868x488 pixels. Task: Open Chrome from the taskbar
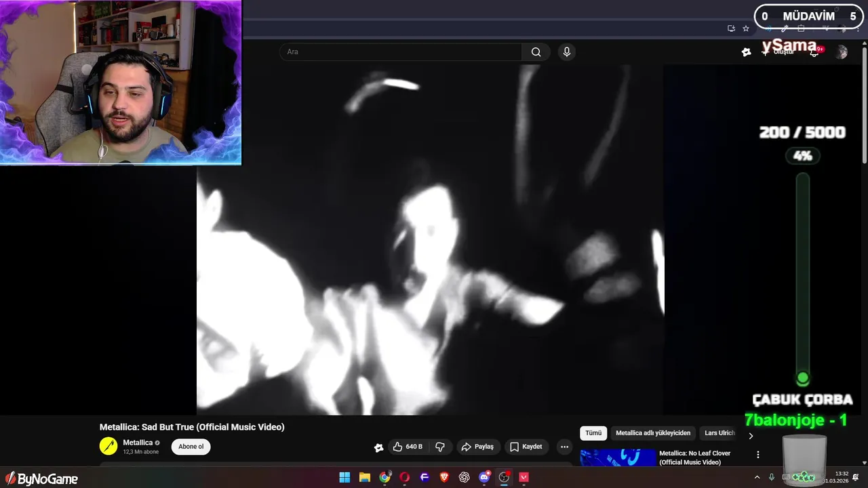pyautogui.click(x=384, y=477)
